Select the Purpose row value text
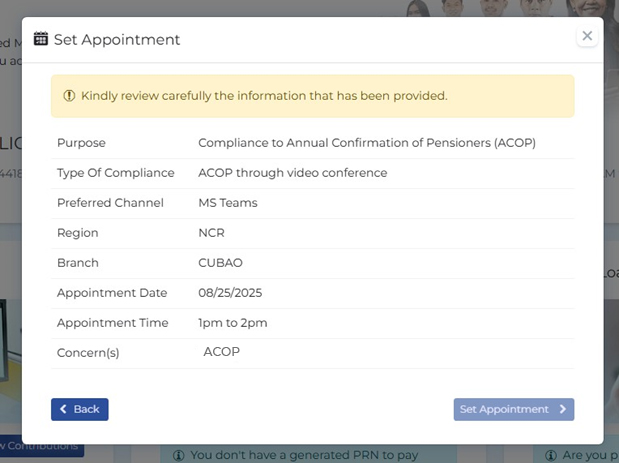Viewport: 619px width, 463px height. click(x=367, y=143)
